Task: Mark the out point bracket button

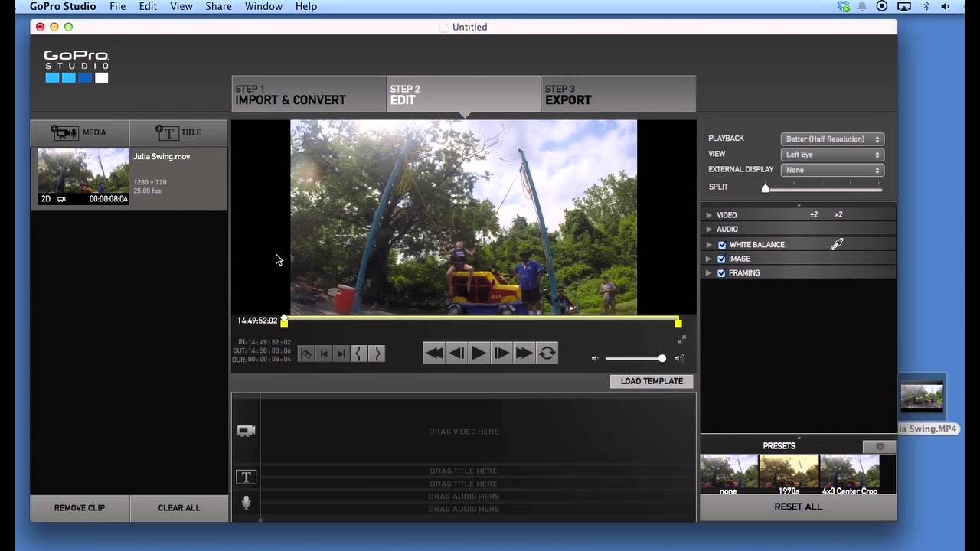Action: 376,354
